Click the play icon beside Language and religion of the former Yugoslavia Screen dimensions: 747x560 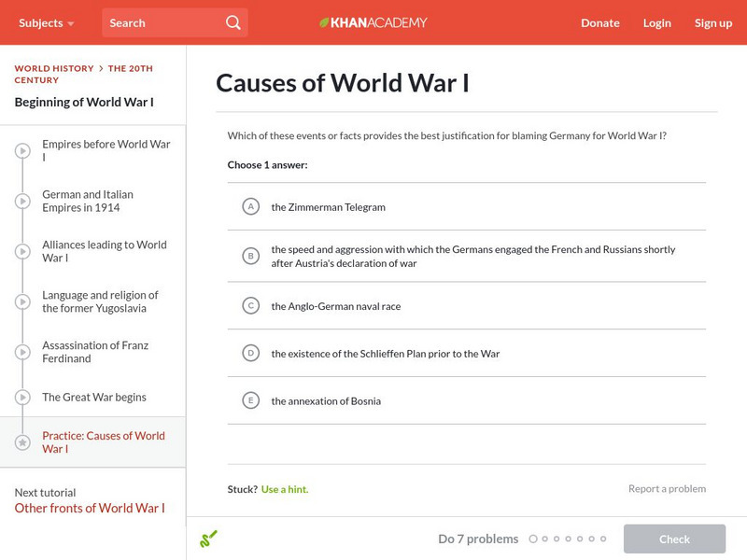[x=21, y=301]
